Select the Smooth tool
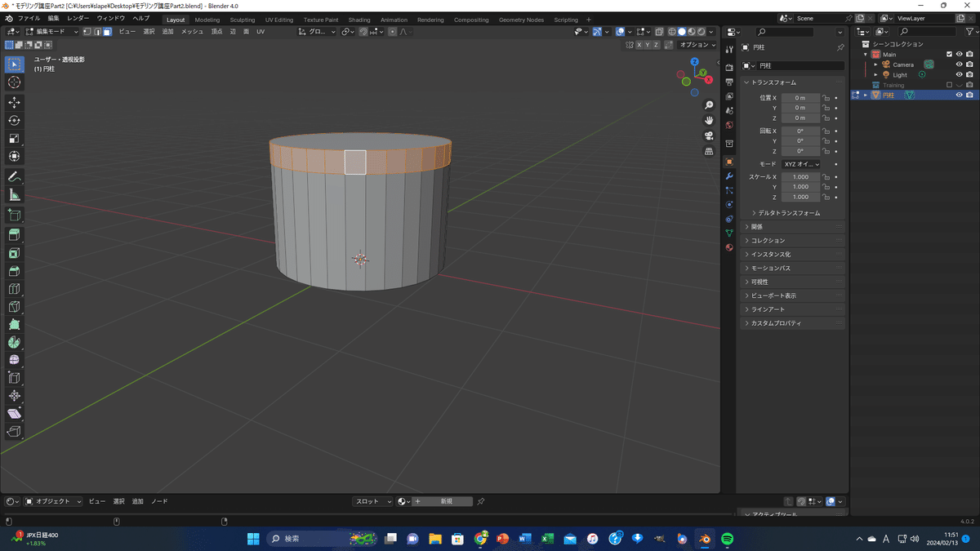 point(14,360)
